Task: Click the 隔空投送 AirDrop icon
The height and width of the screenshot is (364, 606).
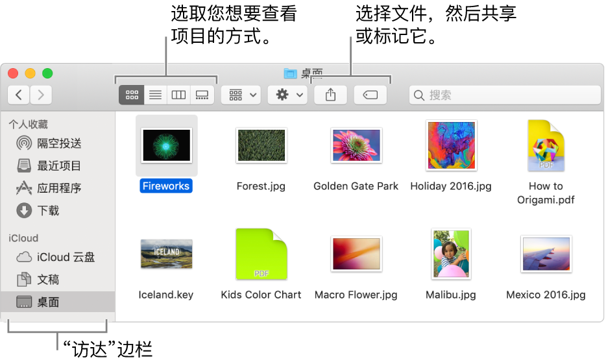Action: click(x=24, y=143)
